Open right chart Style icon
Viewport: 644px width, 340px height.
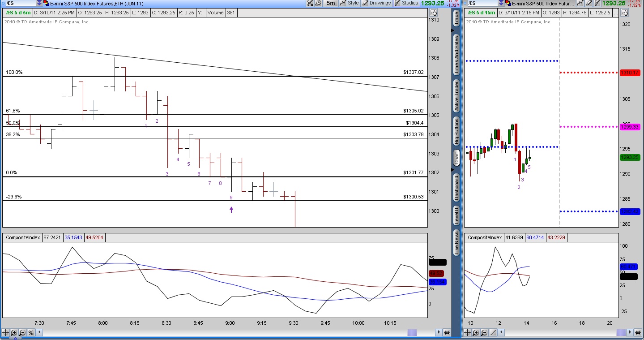580,3
